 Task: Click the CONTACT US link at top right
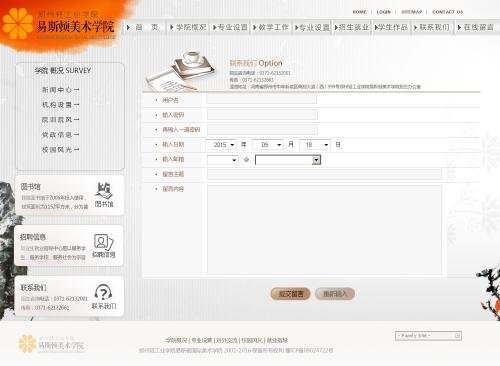point(447,12)
